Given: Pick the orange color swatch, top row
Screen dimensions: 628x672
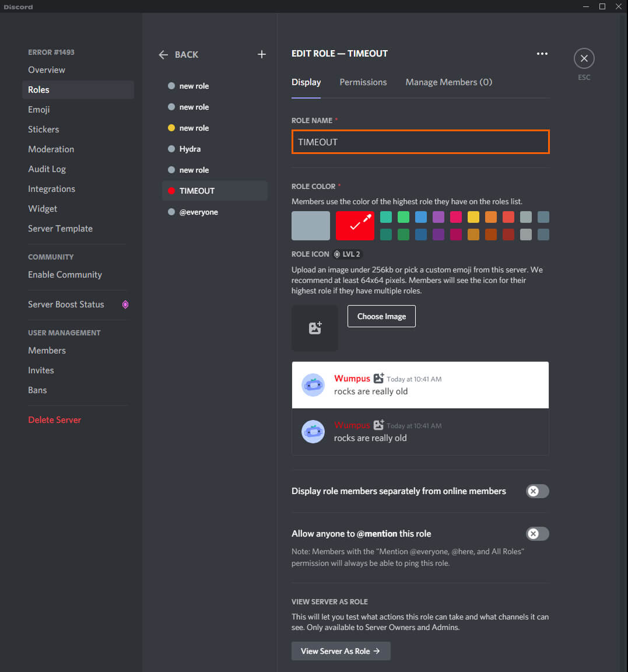Looking at the screenshot, I should click(x=491, y=217).
